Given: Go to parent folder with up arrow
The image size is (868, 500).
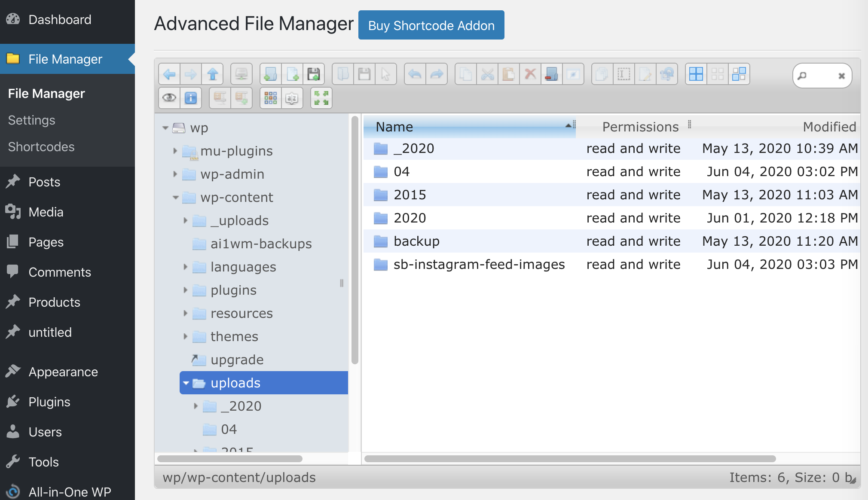Looking at the screenshot, I should coord(212,74).
